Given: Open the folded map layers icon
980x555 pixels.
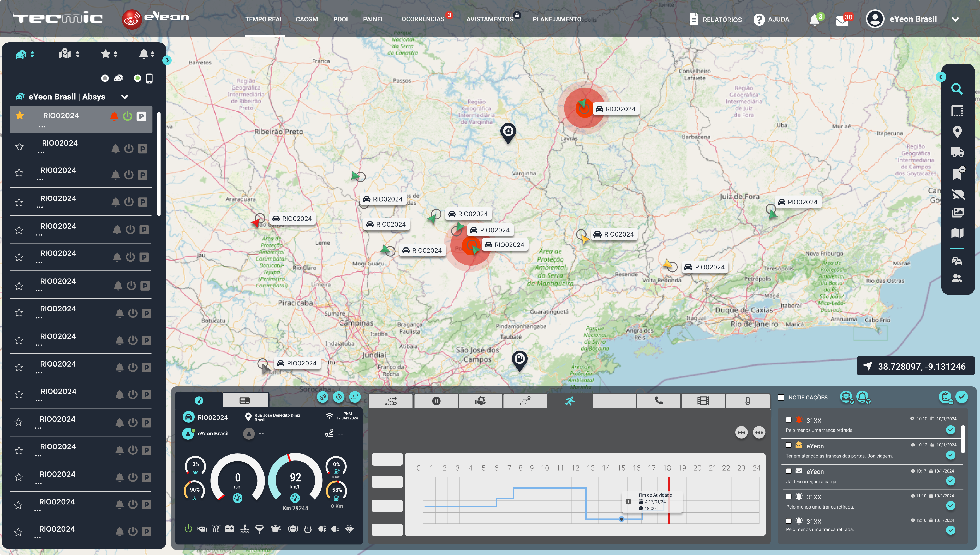Looking at the screenshot, I should 957,233.
